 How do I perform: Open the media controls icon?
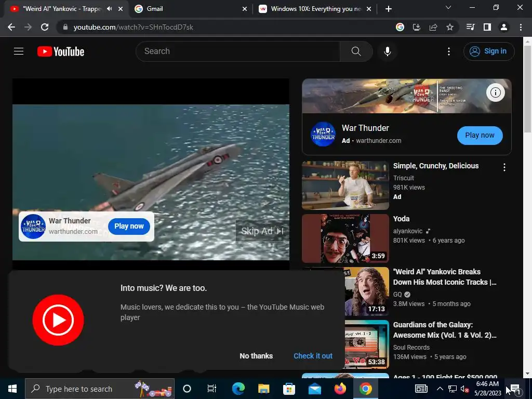click(x=471, y=27)
